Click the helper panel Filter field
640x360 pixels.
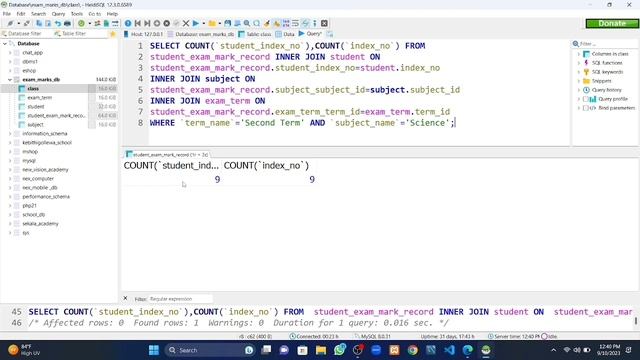(606, 44)
